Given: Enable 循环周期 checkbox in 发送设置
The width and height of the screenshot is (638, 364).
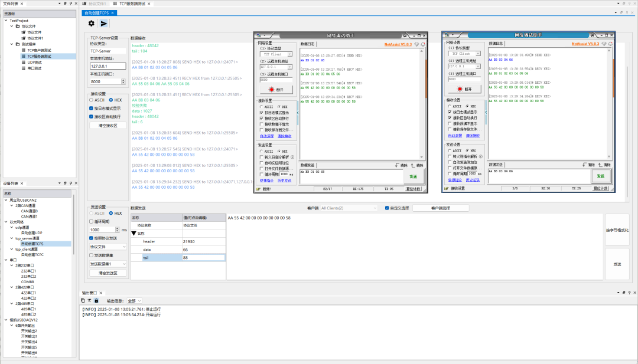Looking at the screenshot, I should (x=91, y=221).
